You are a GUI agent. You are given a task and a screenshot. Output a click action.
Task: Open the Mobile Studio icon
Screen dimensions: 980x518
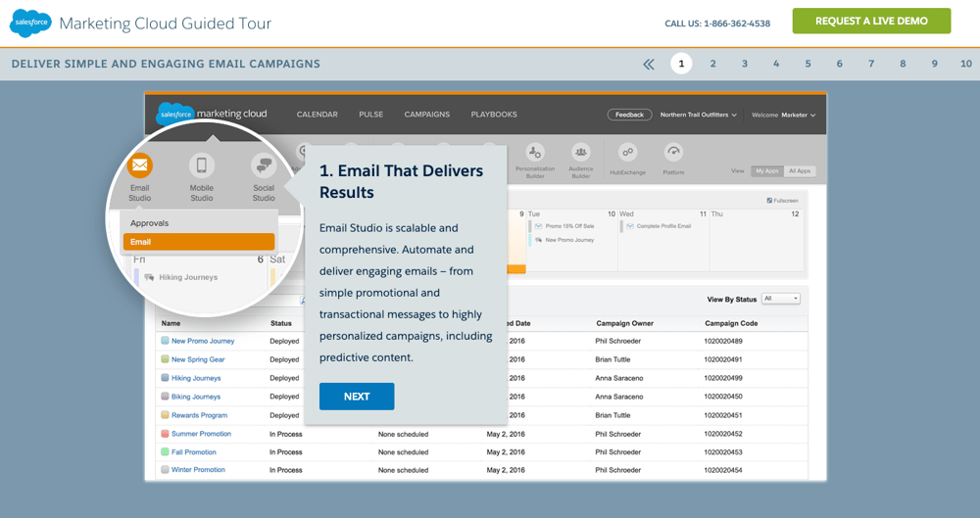click(201, 165)
